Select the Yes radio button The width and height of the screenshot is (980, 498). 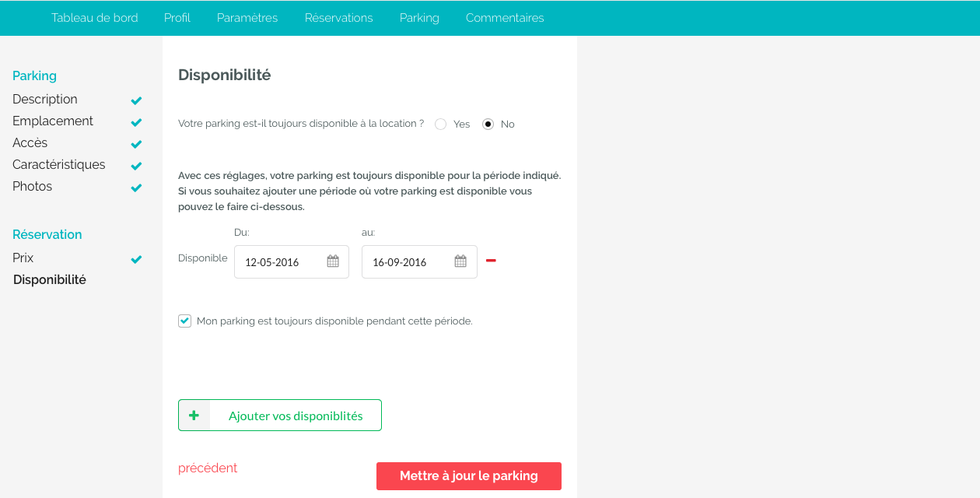coord(440,124)
